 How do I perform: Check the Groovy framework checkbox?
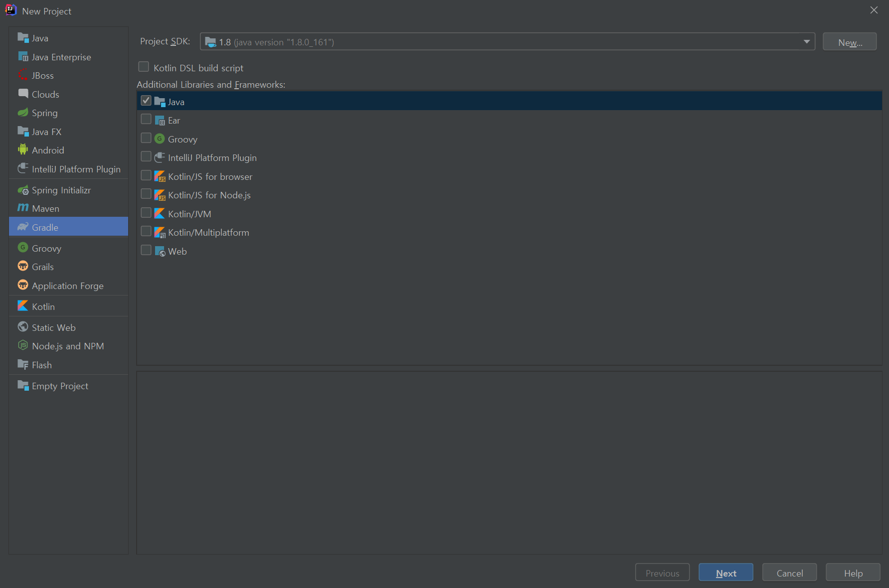(x=146, y=138)
